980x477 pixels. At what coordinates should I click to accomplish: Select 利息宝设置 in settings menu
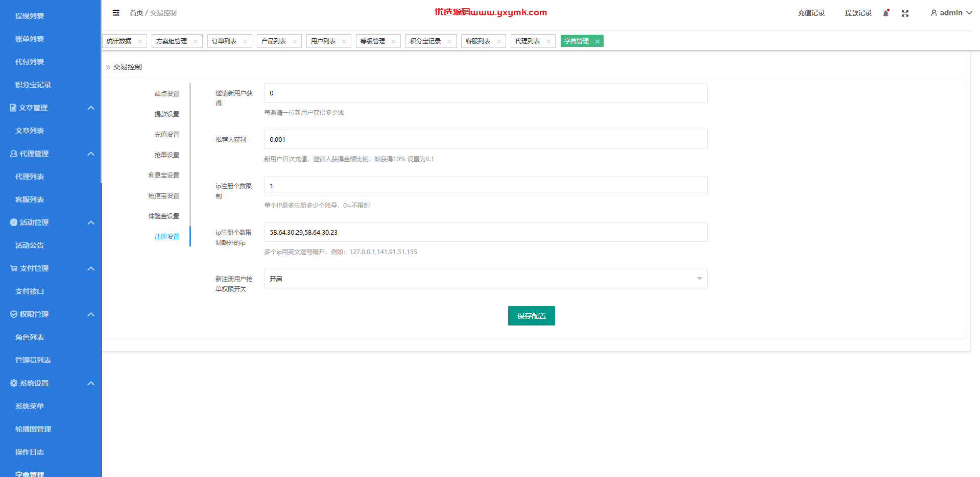click(x=164, y=175)
